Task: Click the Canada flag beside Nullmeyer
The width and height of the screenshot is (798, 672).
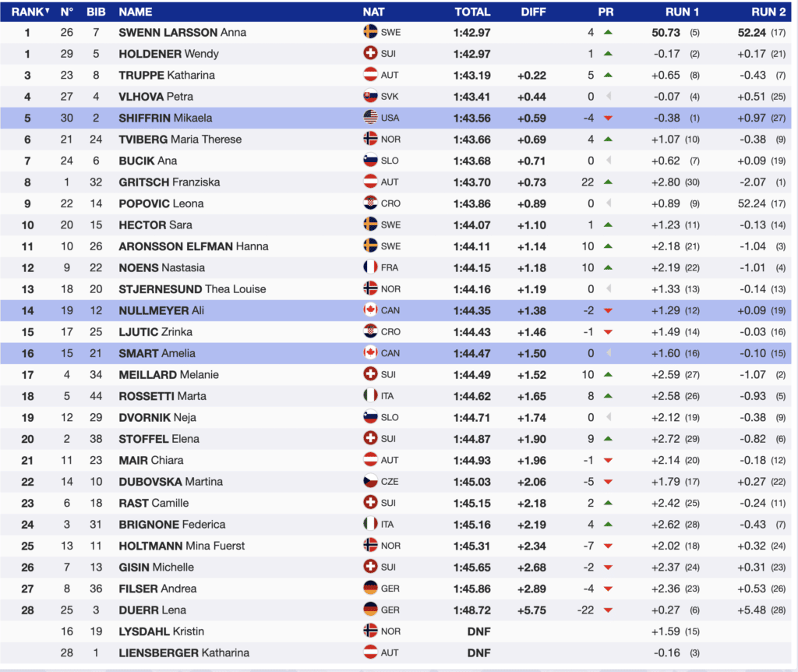Action: tap(371, 310)
